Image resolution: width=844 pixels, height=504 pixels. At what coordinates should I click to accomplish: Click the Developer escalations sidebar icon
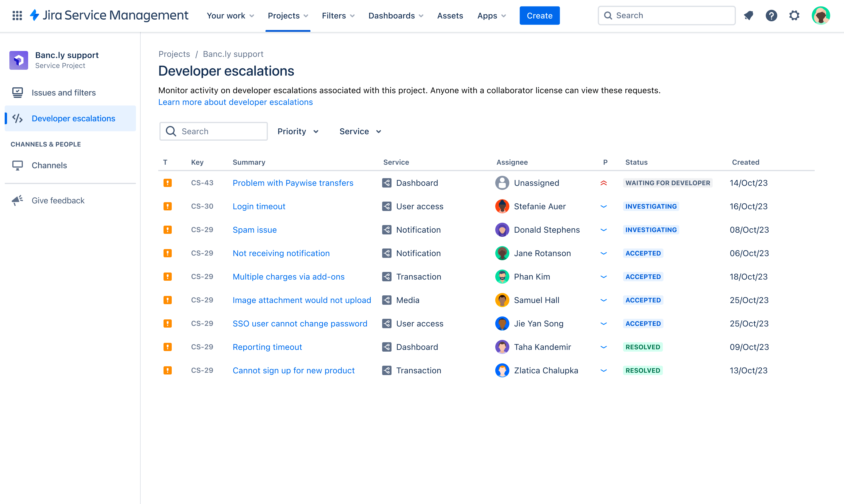(17, 118)
